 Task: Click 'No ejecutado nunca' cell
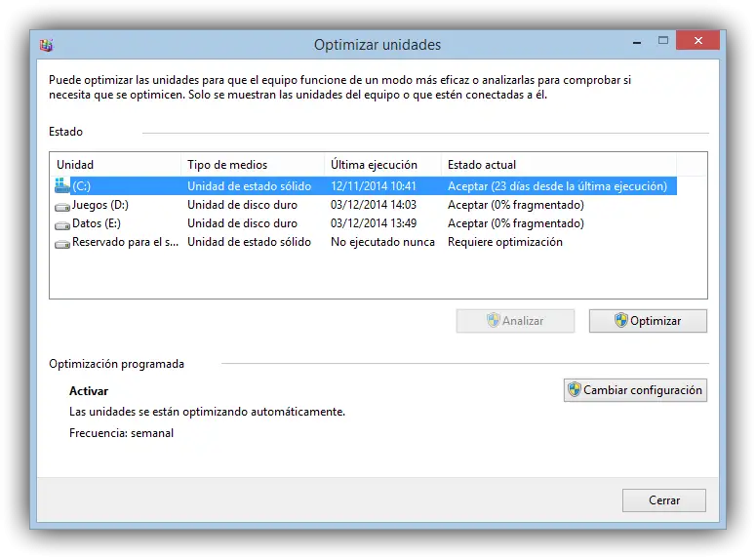[x=382, y=242]
